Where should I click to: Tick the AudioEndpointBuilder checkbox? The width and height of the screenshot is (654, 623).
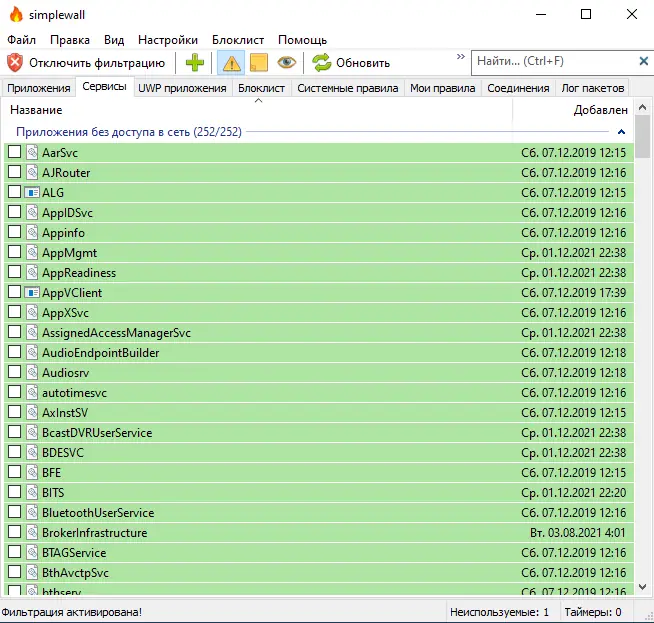pyautogui.click(x=15, y=352)
